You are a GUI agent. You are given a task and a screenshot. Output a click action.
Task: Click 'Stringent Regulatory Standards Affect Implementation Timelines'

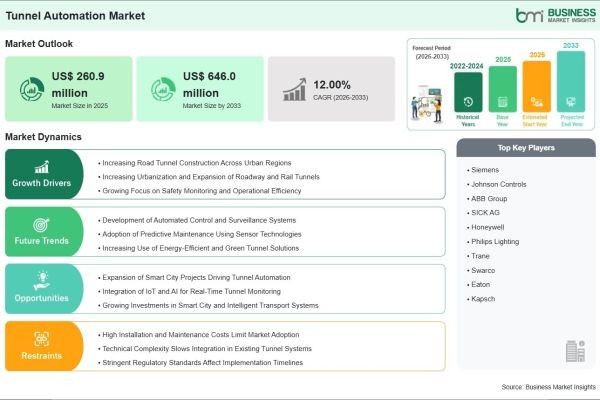[x=201, y=362]
